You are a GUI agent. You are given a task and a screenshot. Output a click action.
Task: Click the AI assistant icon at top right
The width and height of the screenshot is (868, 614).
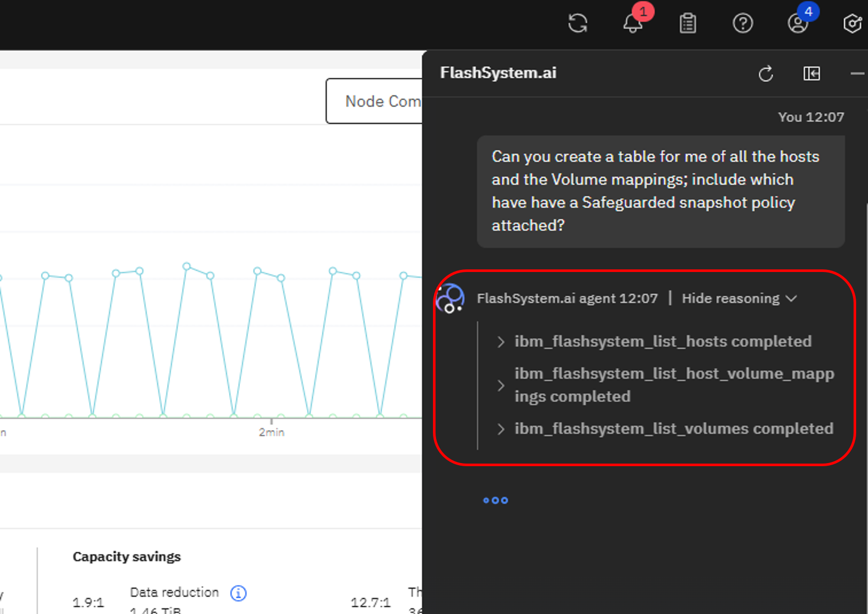coord(853,23)
